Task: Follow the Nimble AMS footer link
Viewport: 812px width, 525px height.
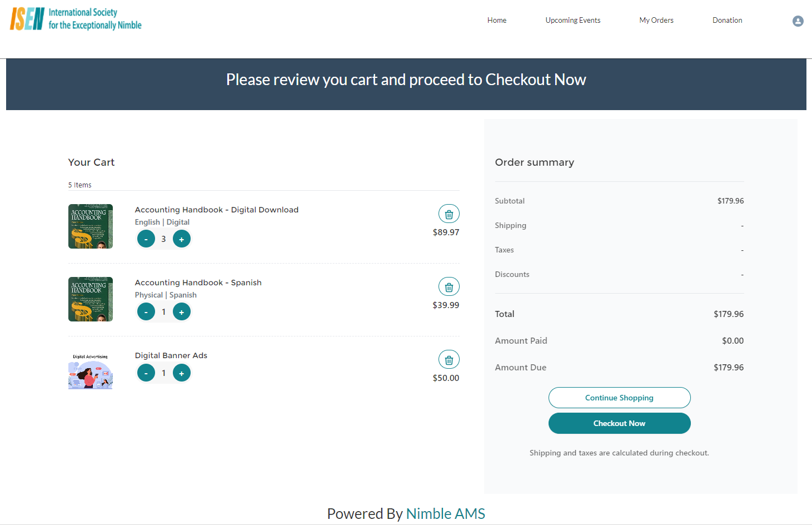Action: click(x=445, y=513)
